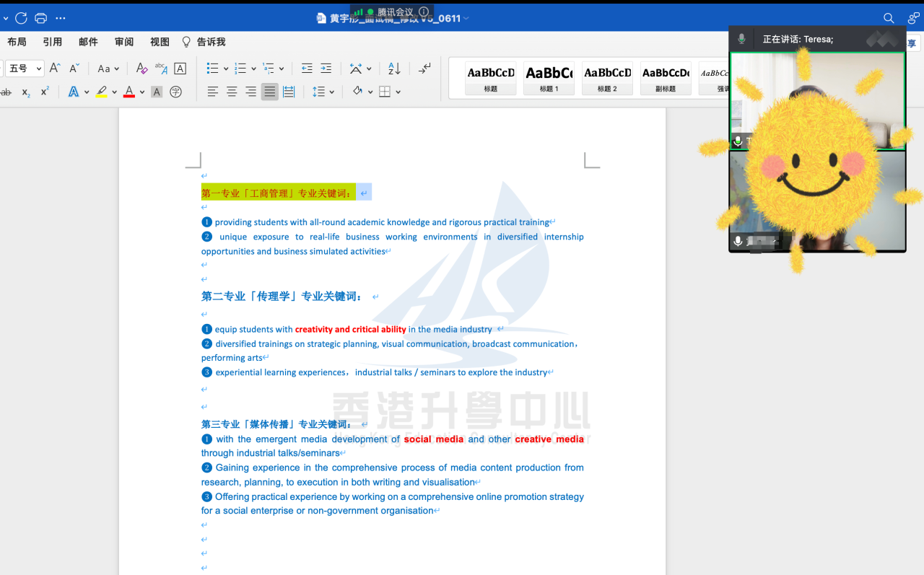Click the sort A-Z icon
The image size is (924, 575).
[394, 69]
